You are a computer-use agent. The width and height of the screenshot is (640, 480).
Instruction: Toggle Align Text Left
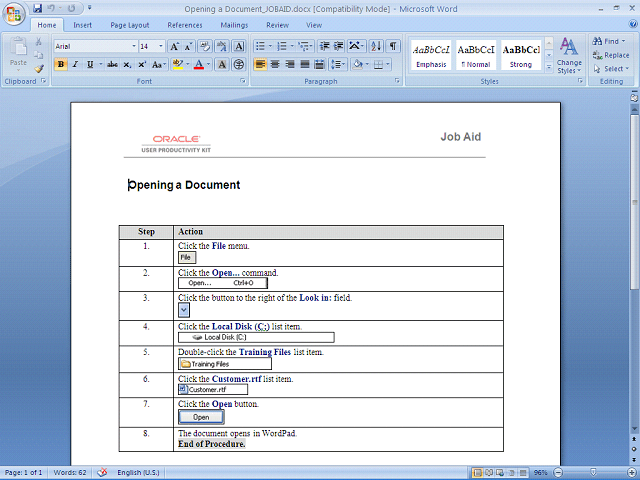point(260,64)
